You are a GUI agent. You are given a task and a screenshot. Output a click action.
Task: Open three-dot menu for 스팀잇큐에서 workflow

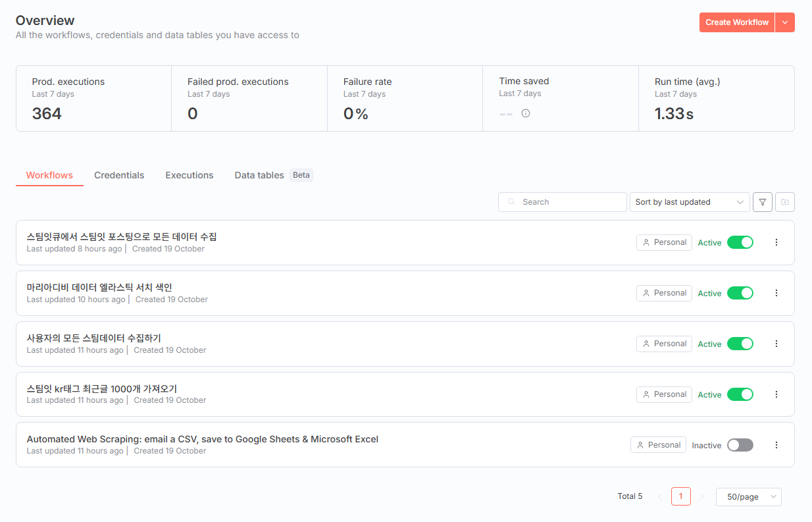776,242
